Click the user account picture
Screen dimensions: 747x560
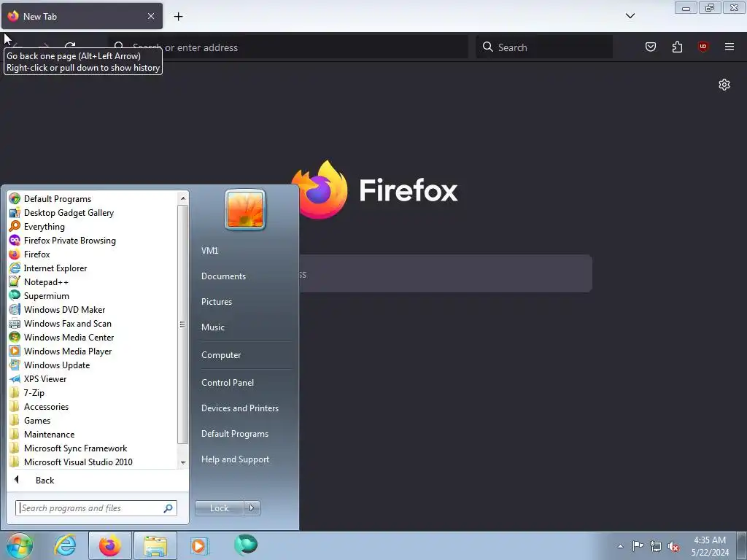[245, 209]
